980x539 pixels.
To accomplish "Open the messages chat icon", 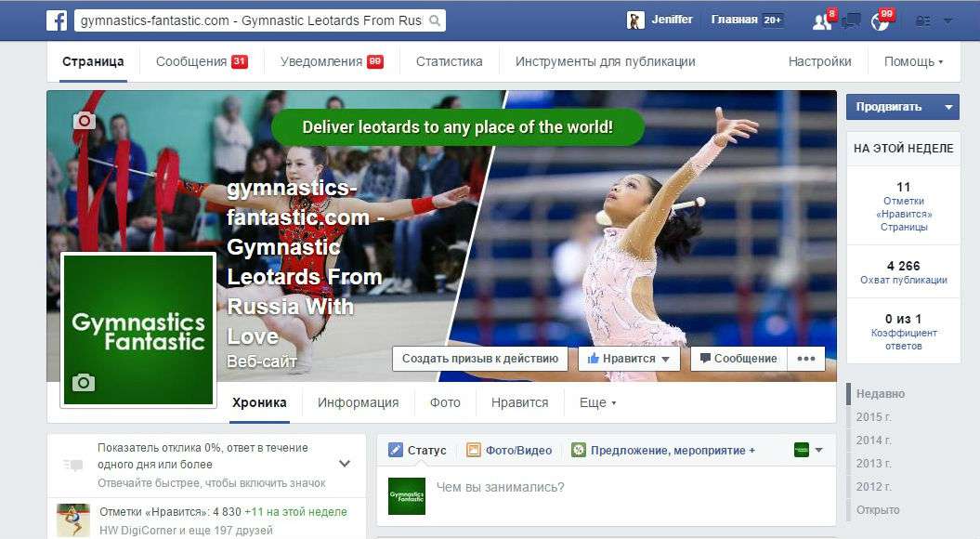I will pos(851,22).
